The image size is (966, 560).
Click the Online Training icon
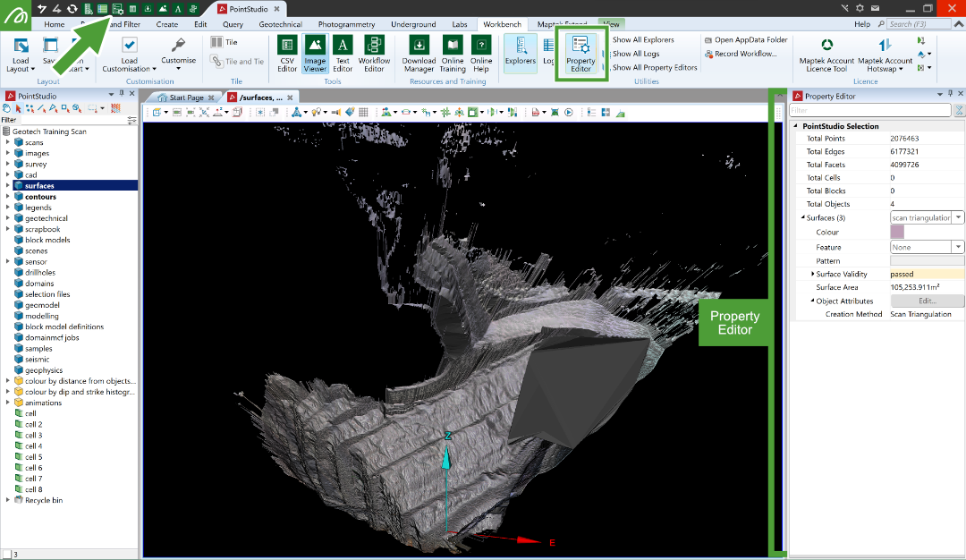[x=453, y=54]
